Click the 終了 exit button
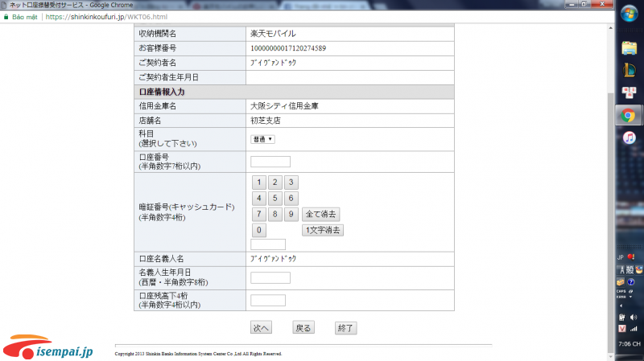The width and height of the screenshot is (644, 361). 345,328
